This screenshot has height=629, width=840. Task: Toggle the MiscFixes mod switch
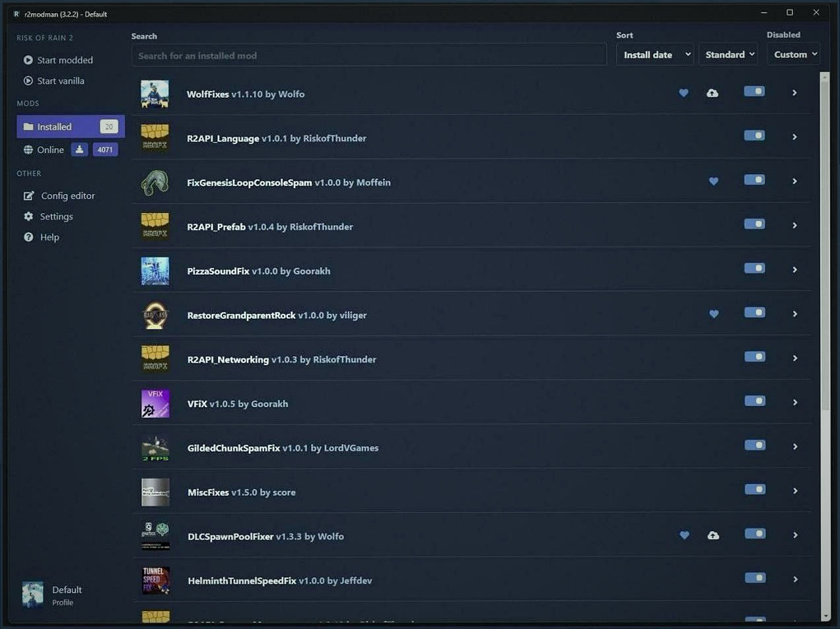coord(755,489)
